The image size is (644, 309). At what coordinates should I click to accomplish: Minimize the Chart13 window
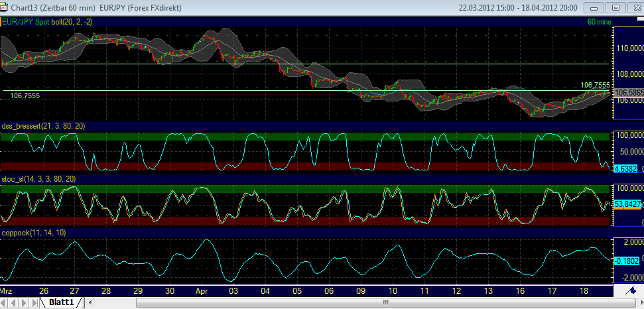(595, 7)
